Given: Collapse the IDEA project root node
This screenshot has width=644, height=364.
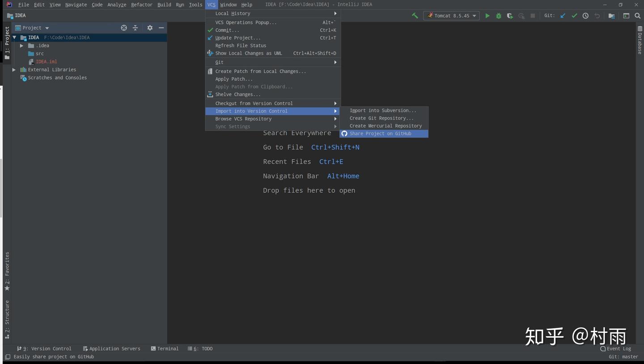Looking at the screenshot, I should [x=14, y=37].
